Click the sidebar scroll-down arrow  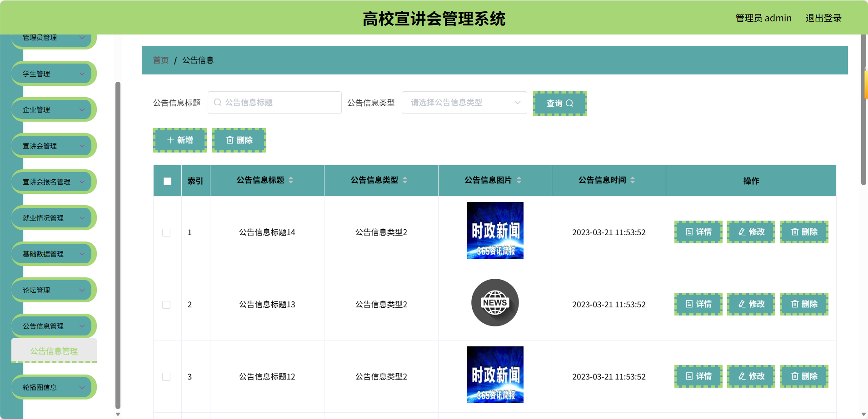point(118,414)
